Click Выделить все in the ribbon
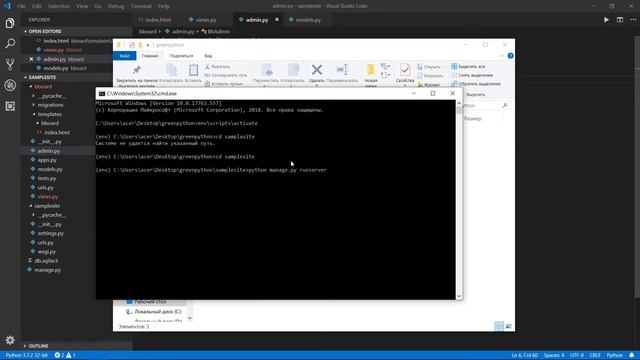 point(469,66)
